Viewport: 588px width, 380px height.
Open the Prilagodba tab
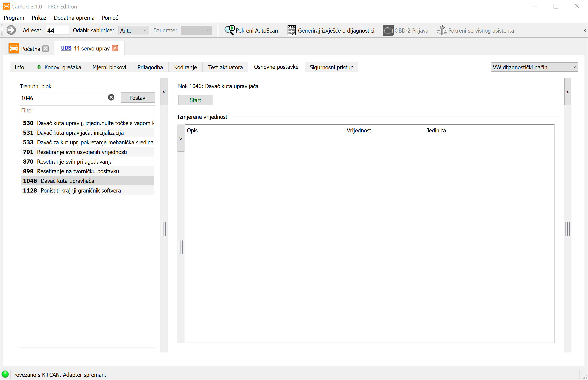tap(150, 67)
